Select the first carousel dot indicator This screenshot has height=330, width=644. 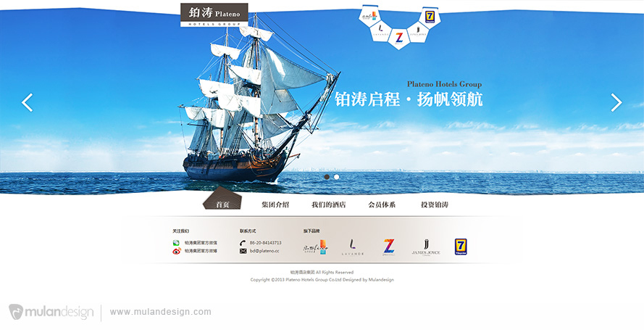click(x=327, y=177)
